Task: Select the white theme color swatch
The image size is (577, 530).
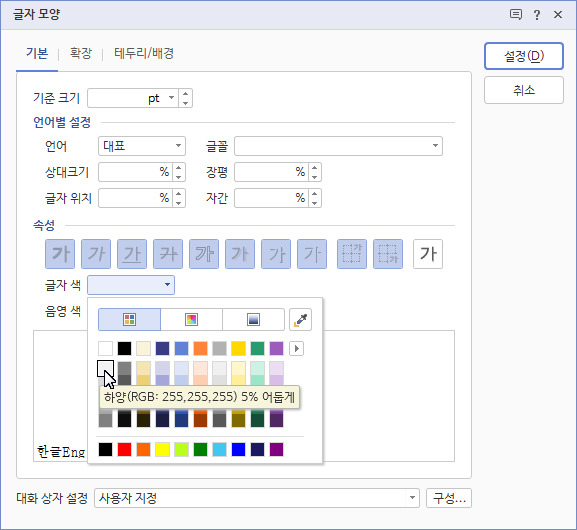Action: [106, 349]
